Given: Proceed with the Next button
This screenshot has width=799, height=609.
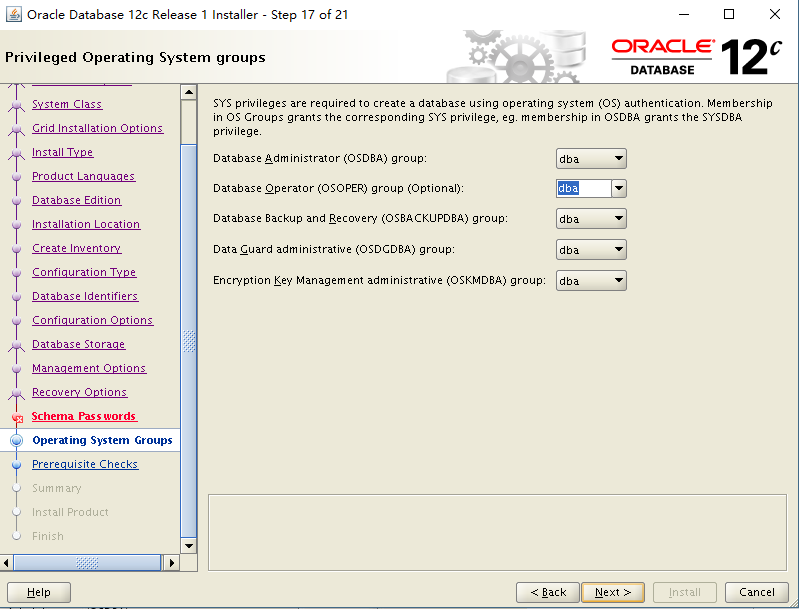Looking at the screenshot, I should [x=613, y=592].
